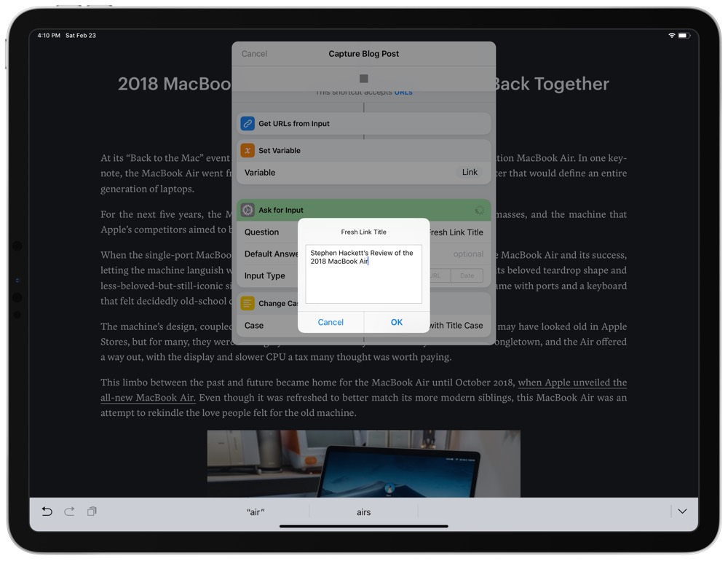Tap the undo arrow in keyboard bar

tap(47, 511)
